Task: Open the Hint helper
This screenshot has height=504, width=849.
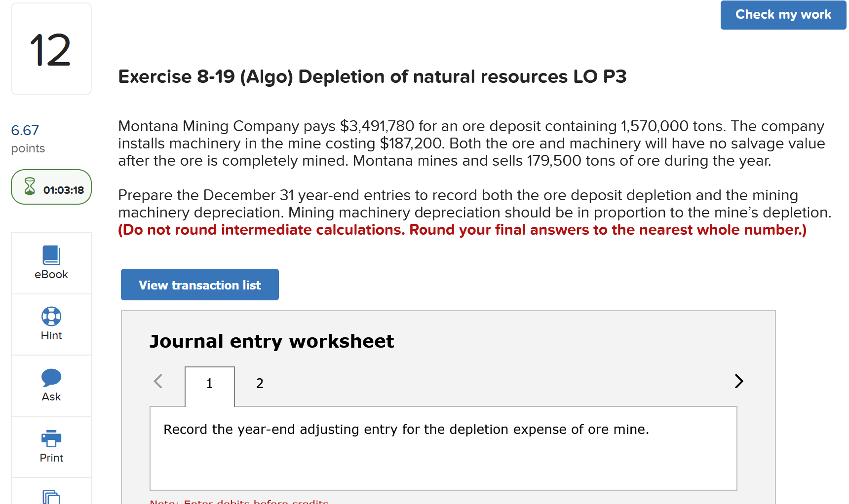Action: click(51, 324)
